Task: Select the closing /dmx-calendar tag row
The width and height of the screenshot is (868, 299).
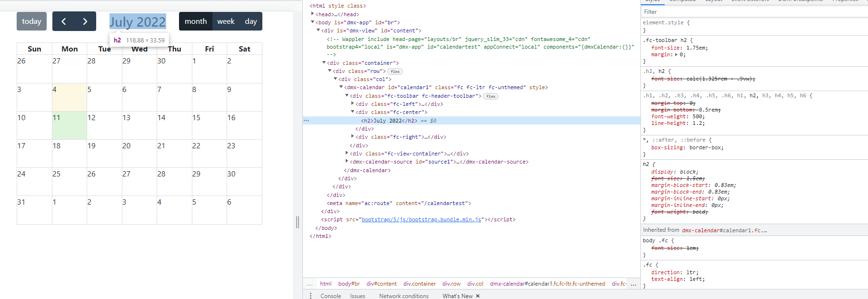Action: [x=367, y=170]
